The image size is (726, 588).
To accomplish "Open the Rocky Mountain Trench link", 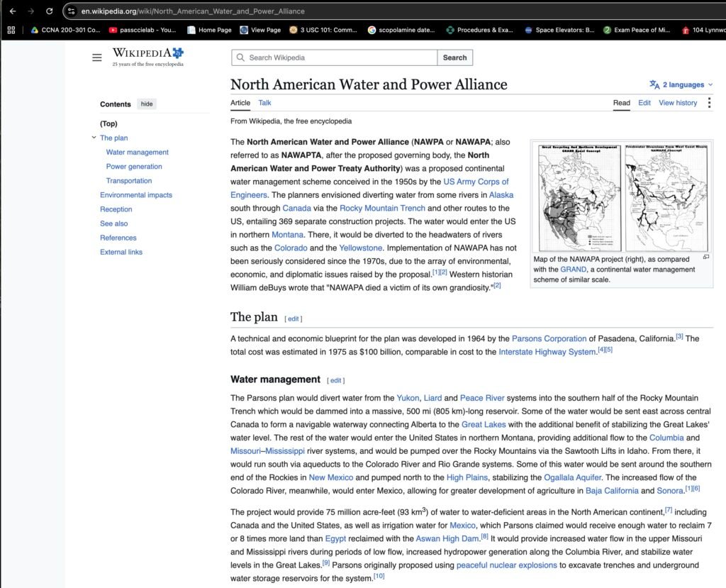I will click(x=382, y=209).
